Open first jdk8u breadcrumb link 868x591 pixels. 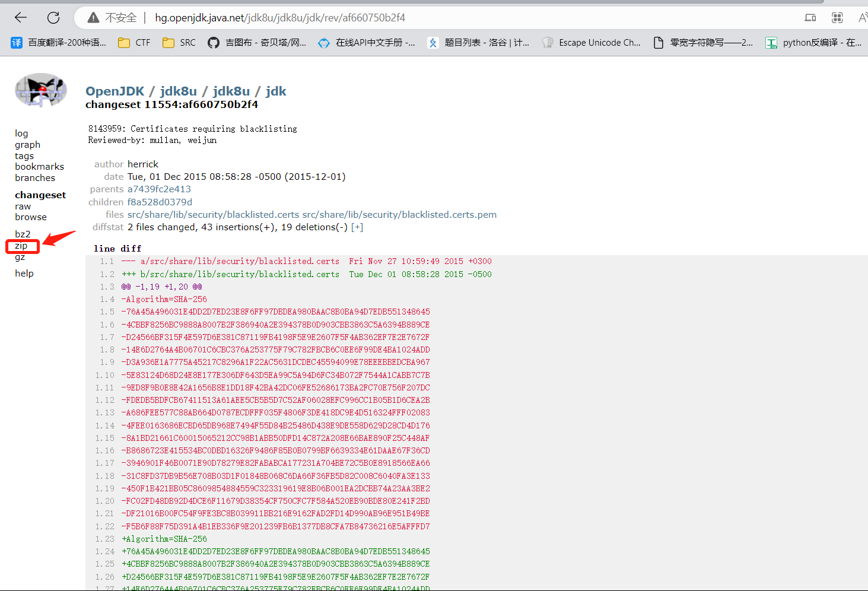pos(179,91)
